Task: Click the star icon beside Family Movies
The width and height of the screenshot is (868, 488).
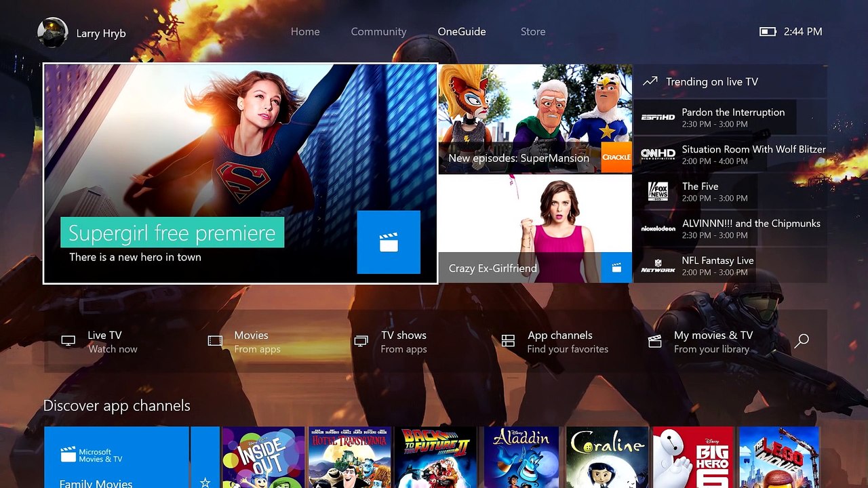Action: (x=205, y=483)
